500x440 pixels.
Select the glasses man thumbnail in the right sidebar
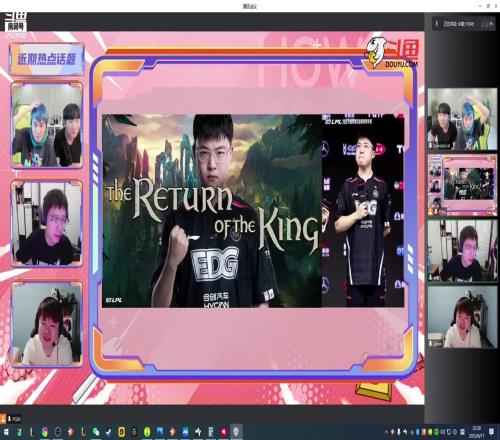click(462, 251)
